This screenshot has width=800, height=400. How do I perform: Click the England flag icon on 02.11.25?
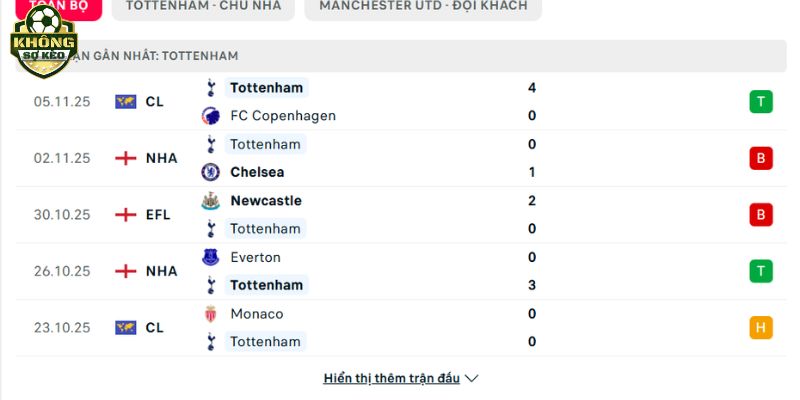click(125, 158)
